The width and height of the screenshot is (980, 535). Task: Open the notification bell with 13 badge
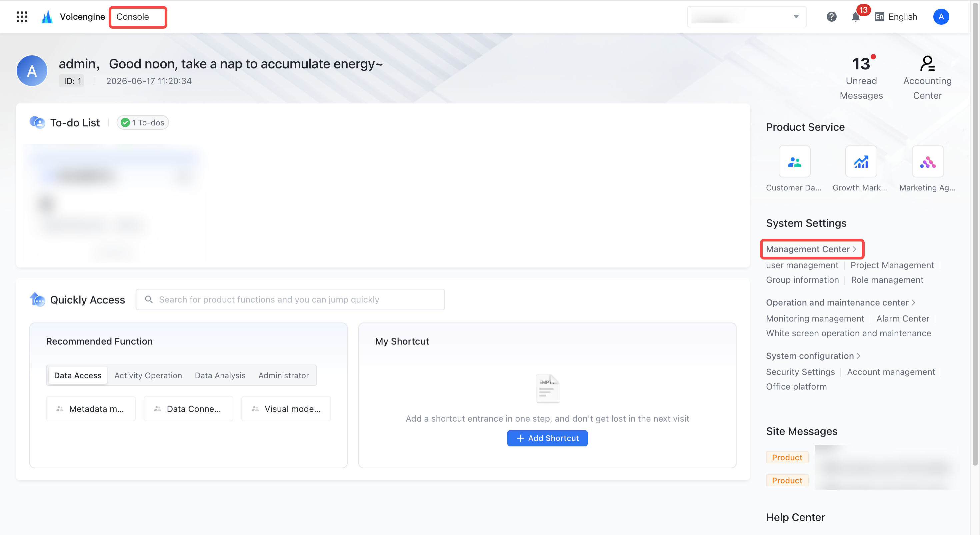[x=856, y=16]
